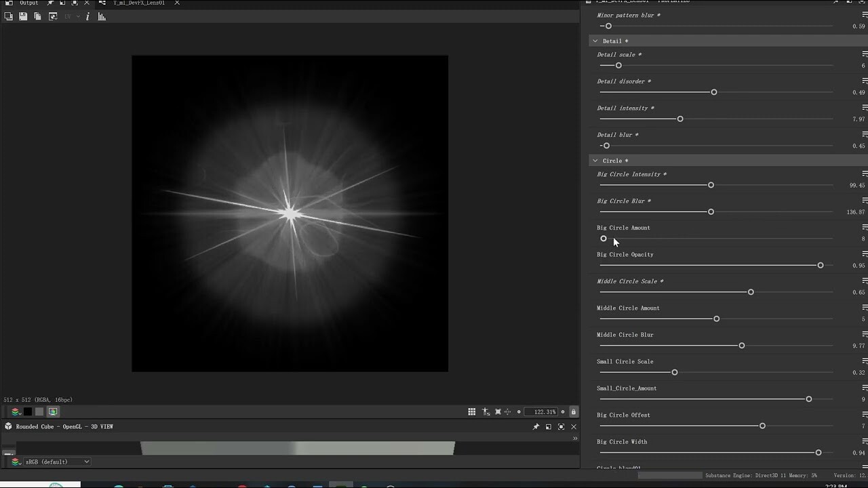The image size is (868, 488).
Task: Copy the 2D view image to clipboard
Action: coord(38,16)
